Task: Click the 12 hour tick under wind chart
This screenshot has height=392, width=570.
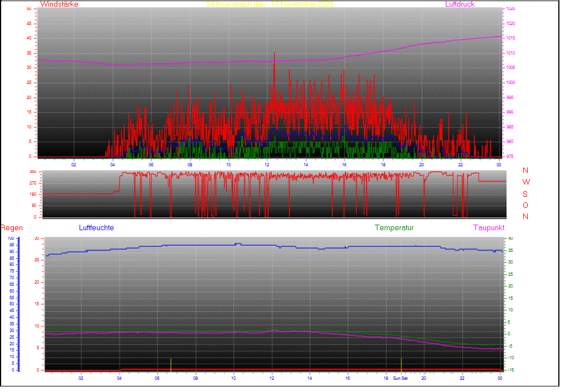Action: (267, 164)
